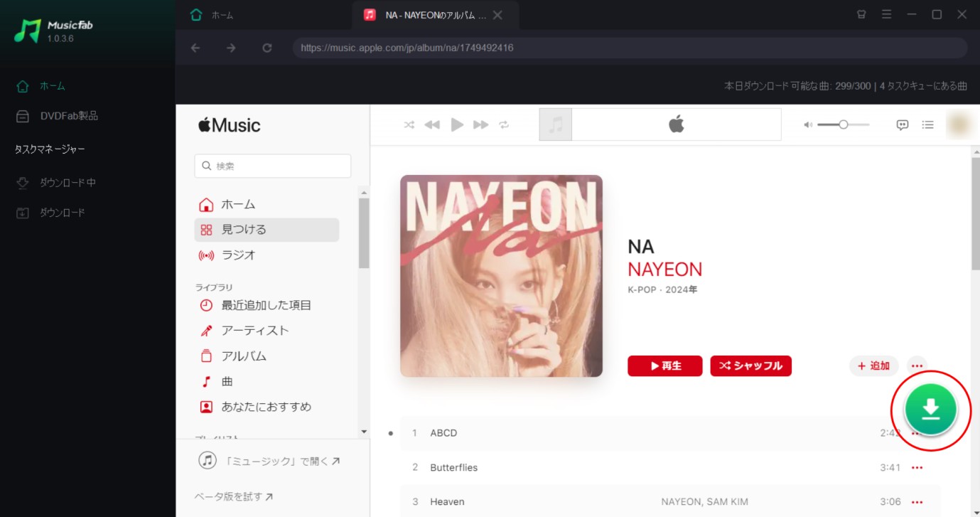
Task: Click NAYEON, SAM KIM artist text
Action: (x=704, y=502)
